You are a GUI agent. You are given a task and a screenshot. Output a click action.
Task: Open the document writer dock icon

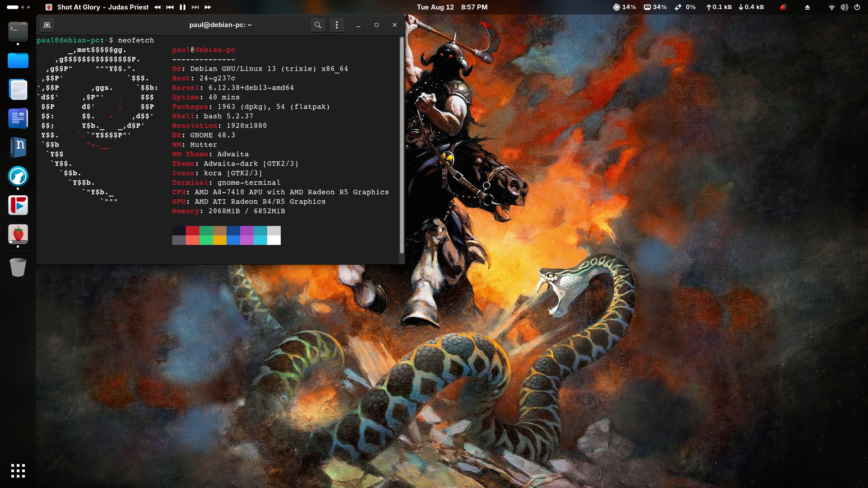point(18,118)
